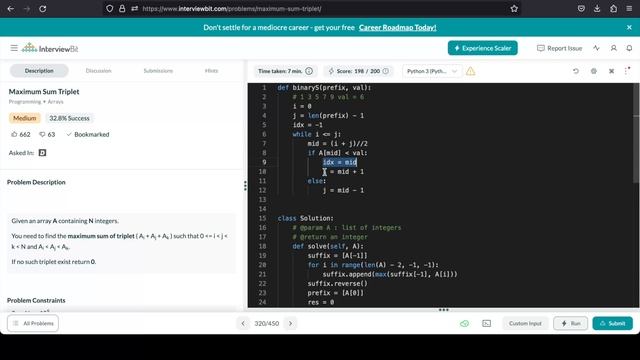The image size is (640, 360).
Task: Open the user profile icon
Action: pos(613,48)
